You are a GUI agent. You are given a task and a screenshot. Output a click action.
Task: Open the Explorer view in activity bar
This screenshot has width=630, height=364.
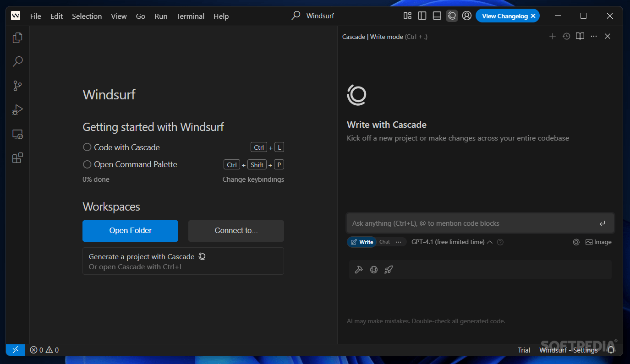[17, 38]
